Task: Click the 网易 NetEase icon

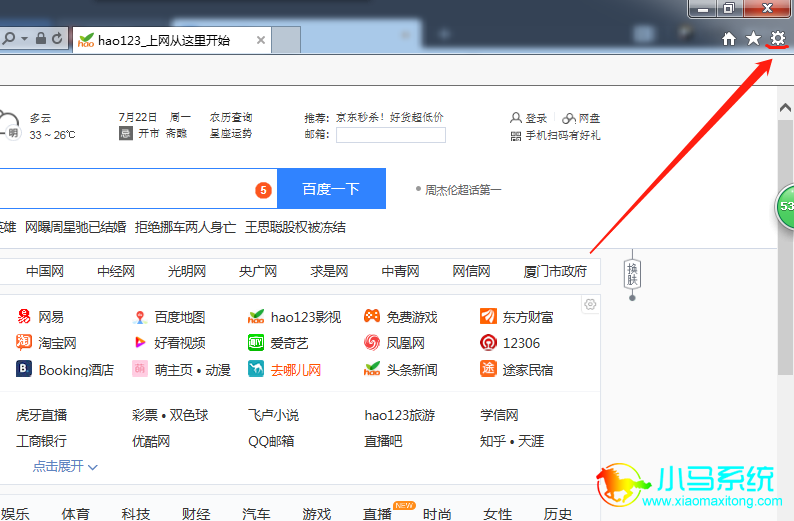Action: click(x=24, y=316)
